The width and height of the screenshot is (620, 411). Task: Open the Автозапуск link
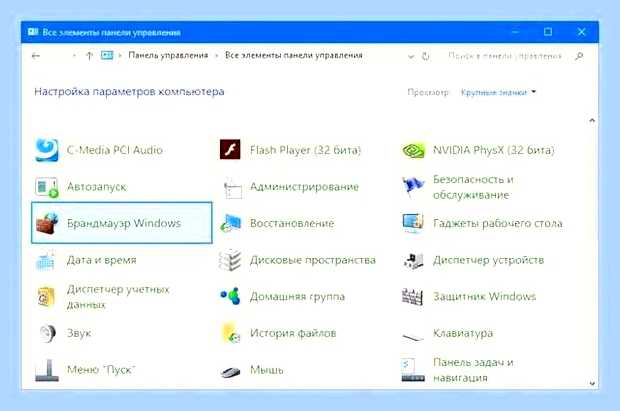coord(96,186)
